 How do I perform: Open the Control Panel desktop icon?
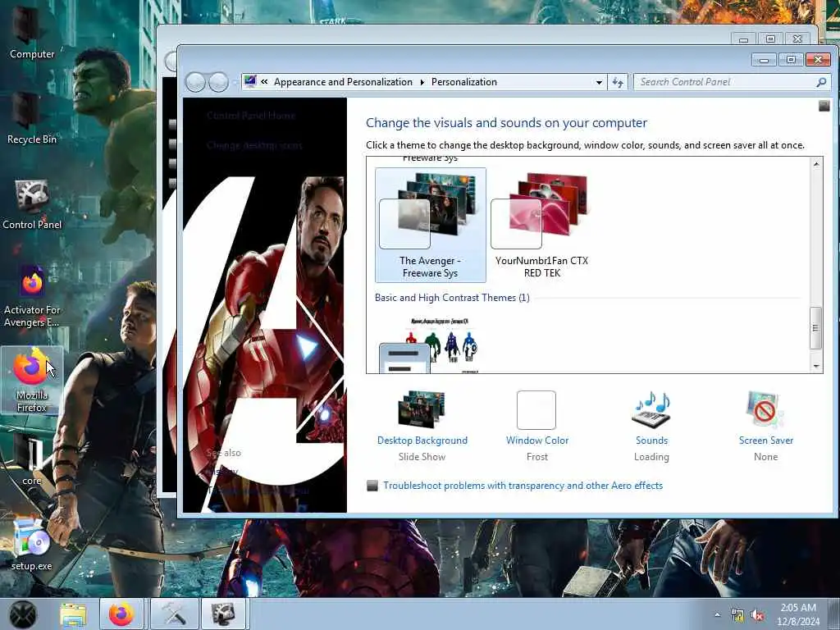point(32,203)
